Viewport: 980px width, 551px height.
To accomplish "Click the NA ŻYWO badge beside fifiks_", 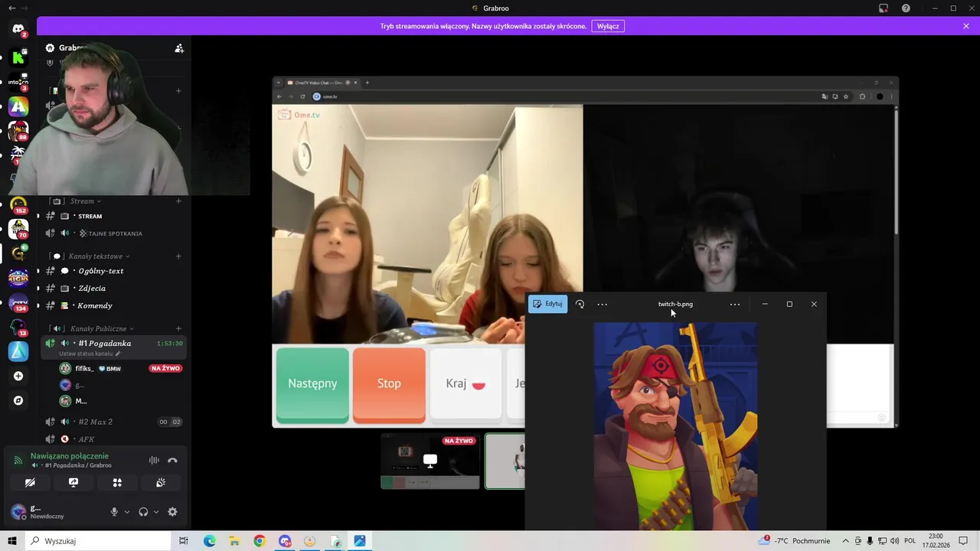I will (165, 369).
